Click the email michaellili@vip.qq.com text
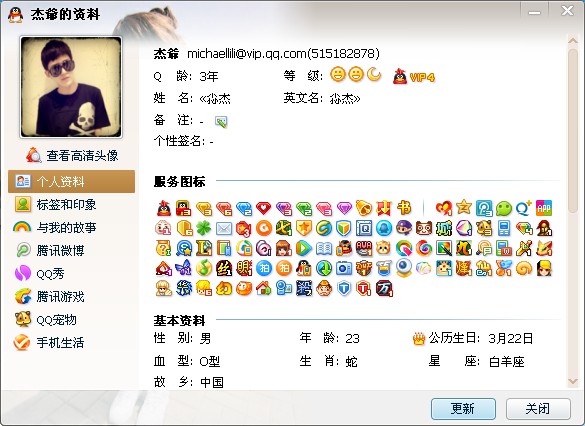This screenshot has height=426, width=585. [247, 54]
